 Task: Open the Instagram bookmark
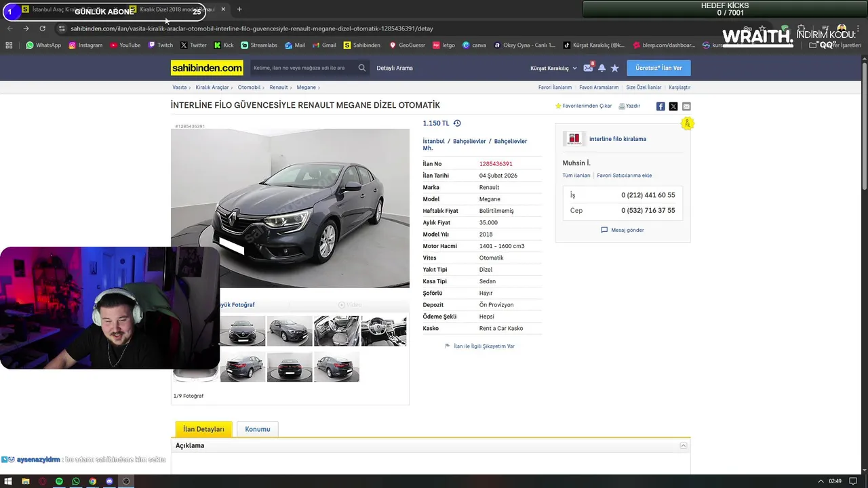click(x=85, y=45)
